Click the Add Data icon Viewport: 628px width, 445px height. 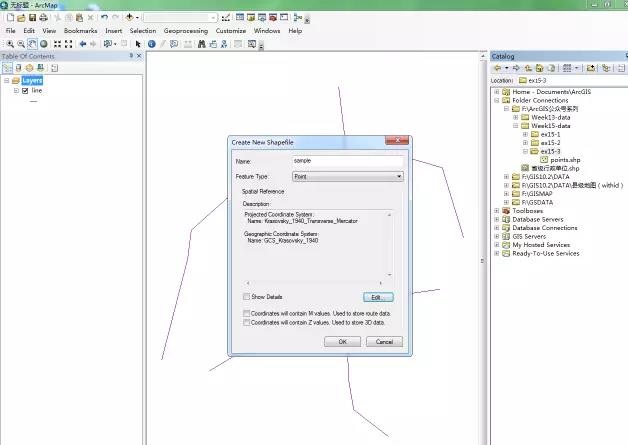pos(129,17)
